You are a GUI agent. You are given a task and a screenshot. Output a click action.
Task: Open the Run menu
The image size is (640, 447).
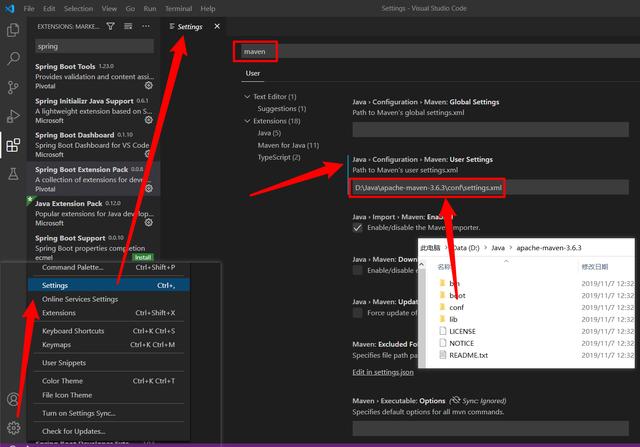pyautogui.click(x=150, y=9)
